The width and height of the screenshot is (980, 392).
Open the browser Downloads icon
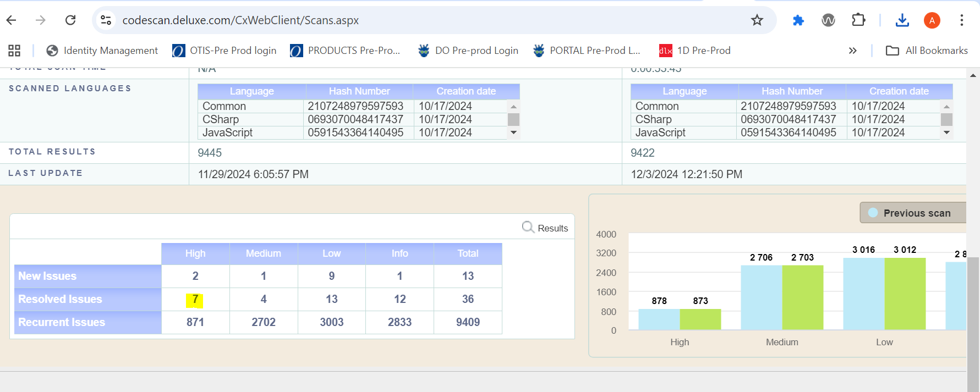902,20
